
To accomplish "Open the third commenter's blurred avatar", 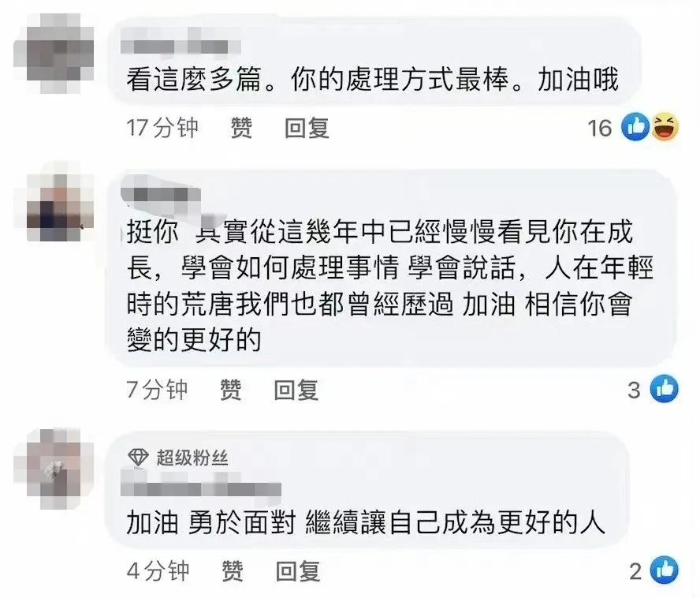I will point(54,469).
